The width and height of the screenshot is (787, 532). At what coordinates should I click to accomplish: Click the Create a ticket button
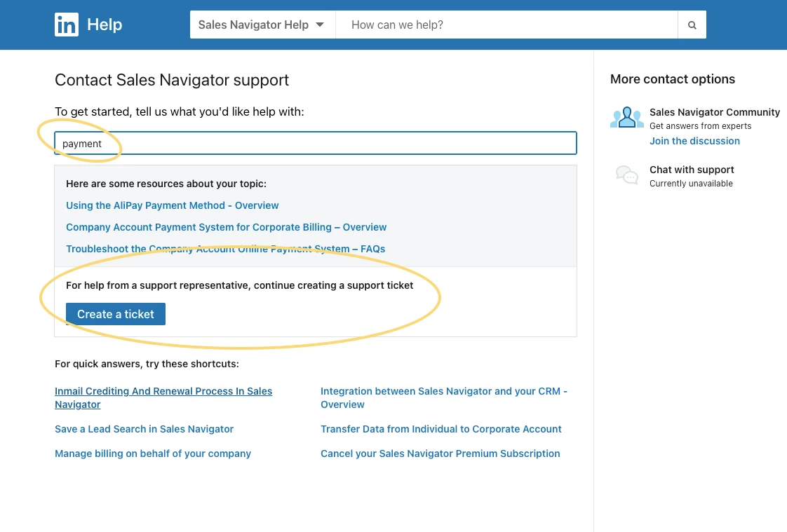pos(116,314)
